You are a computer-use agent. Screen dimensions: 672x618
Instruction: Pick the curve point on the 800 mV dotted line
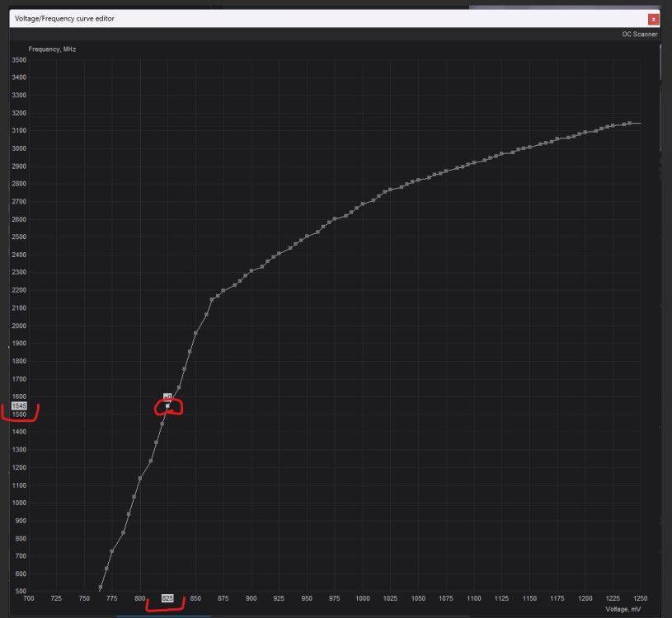pyautogui.click(x=140, y=478)
